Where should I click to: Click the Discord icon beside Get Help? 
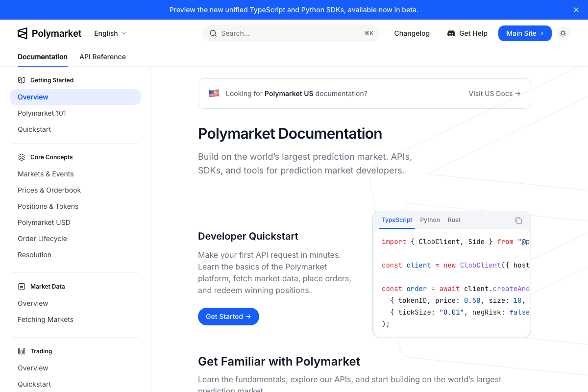451,33
